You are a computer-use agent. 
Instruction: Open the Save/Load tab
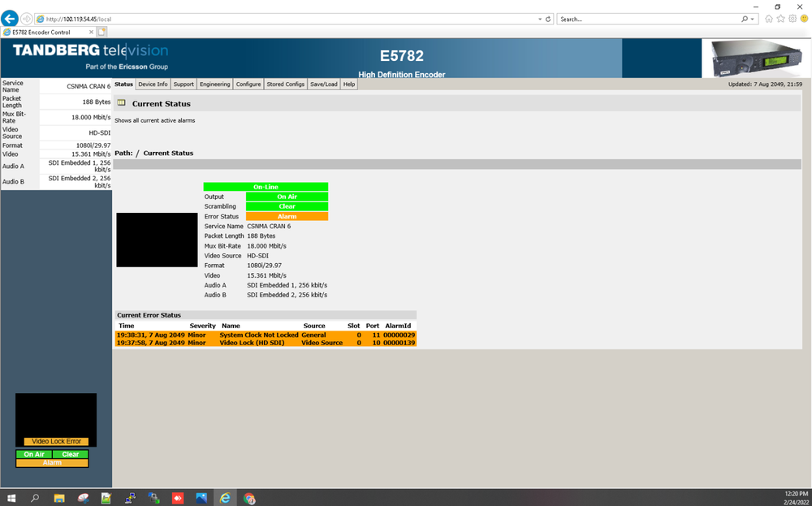click(x=324, y=84)
